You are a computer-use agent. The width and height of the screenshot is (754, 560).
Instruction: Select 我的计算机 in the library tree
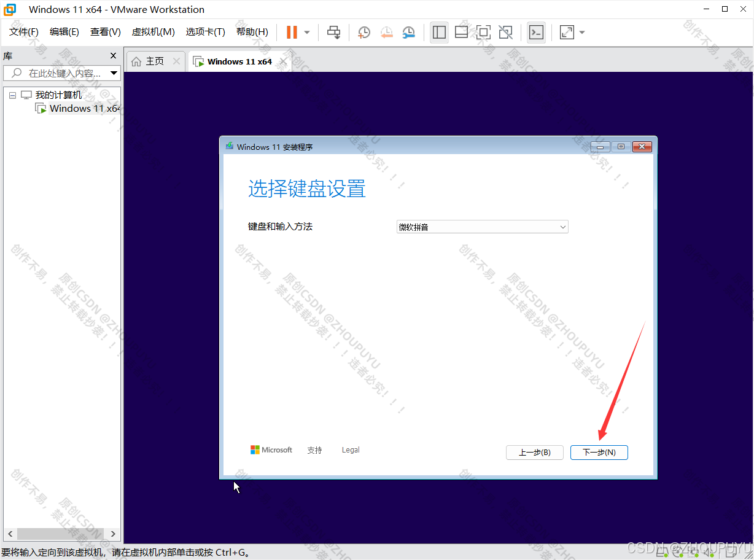tap(58, 95)
